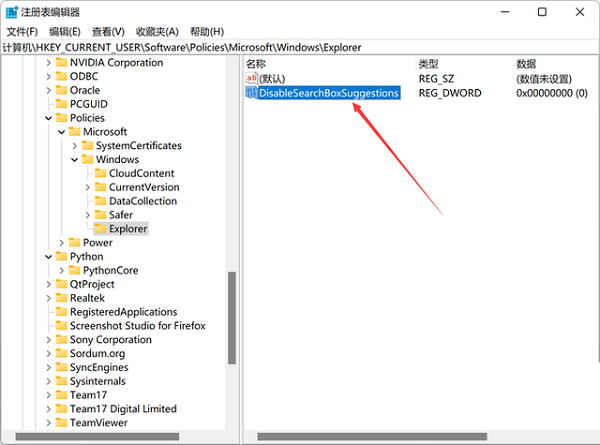The image size is (600, 445).
Task: Expand the SystemCertificates node
Action: click(75, 146)
